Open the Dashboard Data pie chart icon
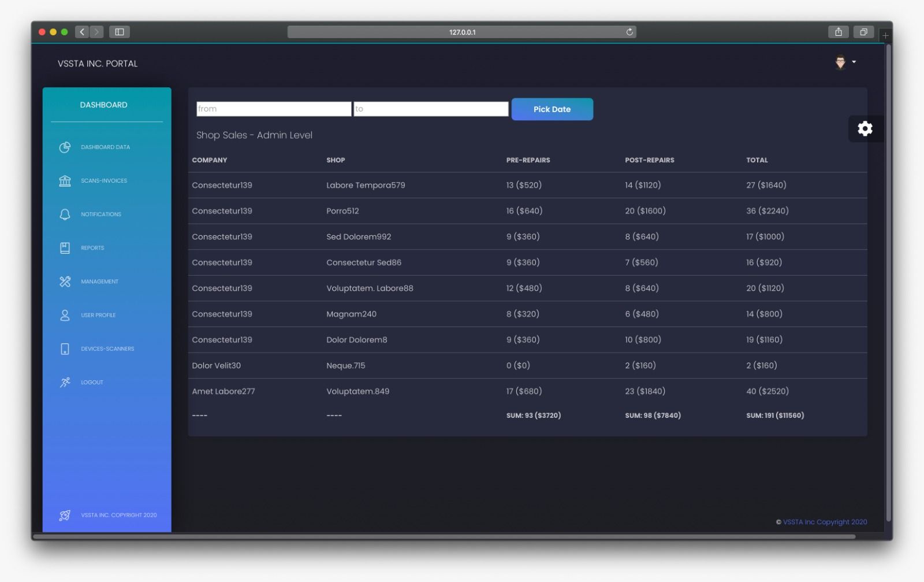This screenshot has width=924, height=582. coord(65,147)
